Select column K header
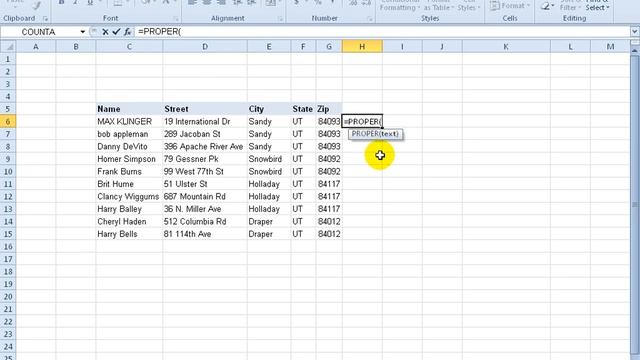This screenshot has height=360, width=640. [x=506, y=47]
